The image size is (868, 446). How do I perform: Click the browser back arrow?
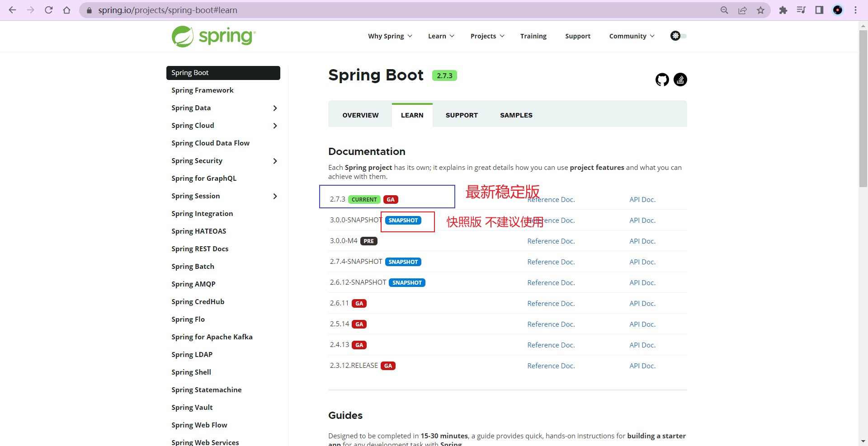pyautogui.click(x=13, y=10)
